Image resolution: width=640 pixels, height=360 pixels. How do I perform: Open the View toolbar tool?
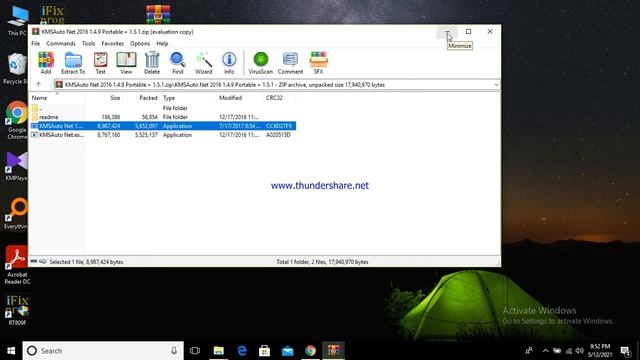point(126,63)
